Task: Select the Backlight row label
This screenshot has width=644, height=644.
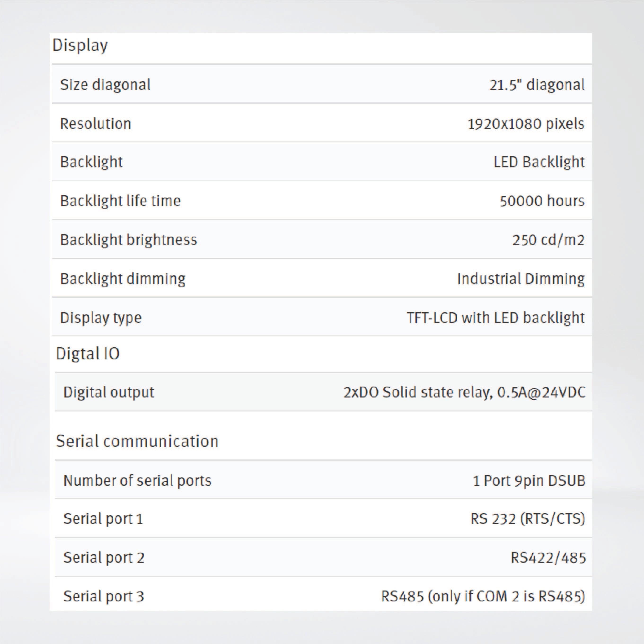Action: (91, 162)
